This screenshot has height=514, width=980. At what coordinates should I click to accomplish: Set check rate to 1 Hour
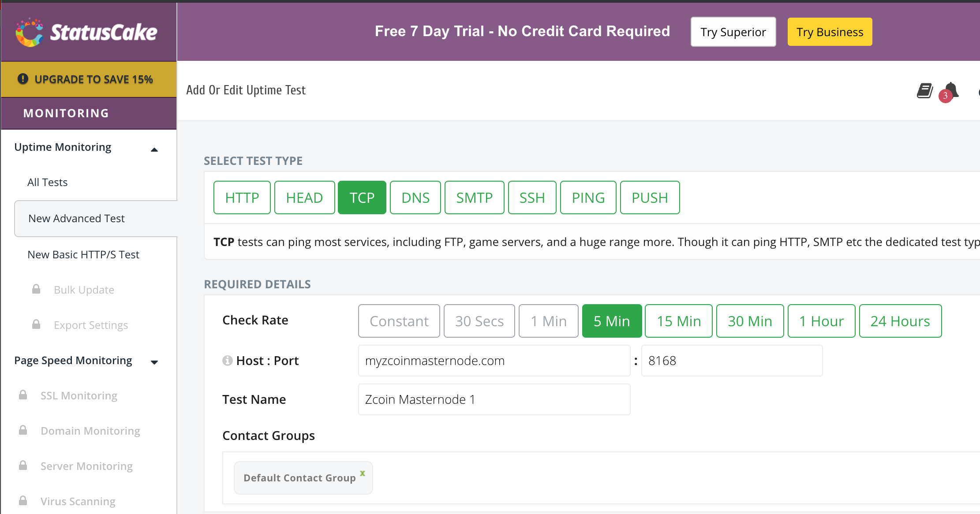click(821, 321)
